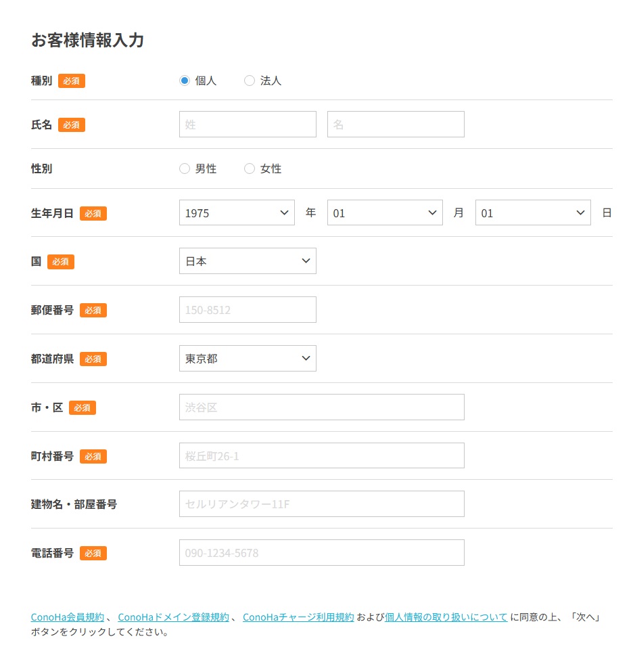
Task: Choose 女性 as gender
Action: (x=250, y=169)
